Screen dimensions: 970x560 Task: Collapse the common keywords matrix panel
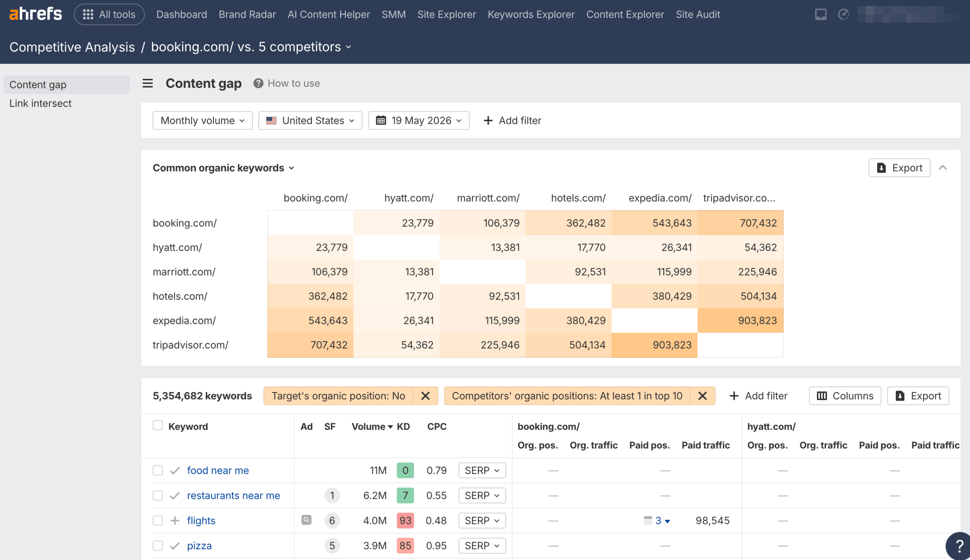[942, 168]
